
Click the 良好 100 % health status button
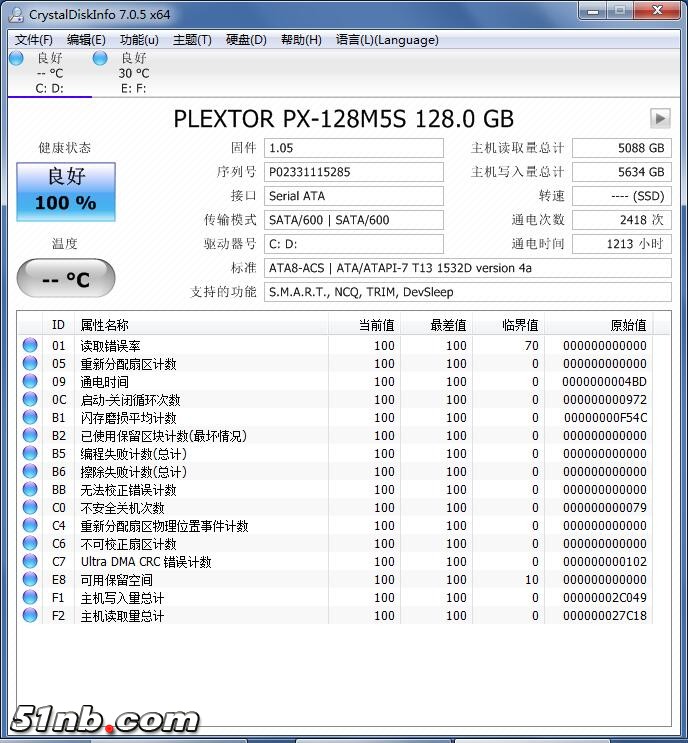[x=66, y=191]
